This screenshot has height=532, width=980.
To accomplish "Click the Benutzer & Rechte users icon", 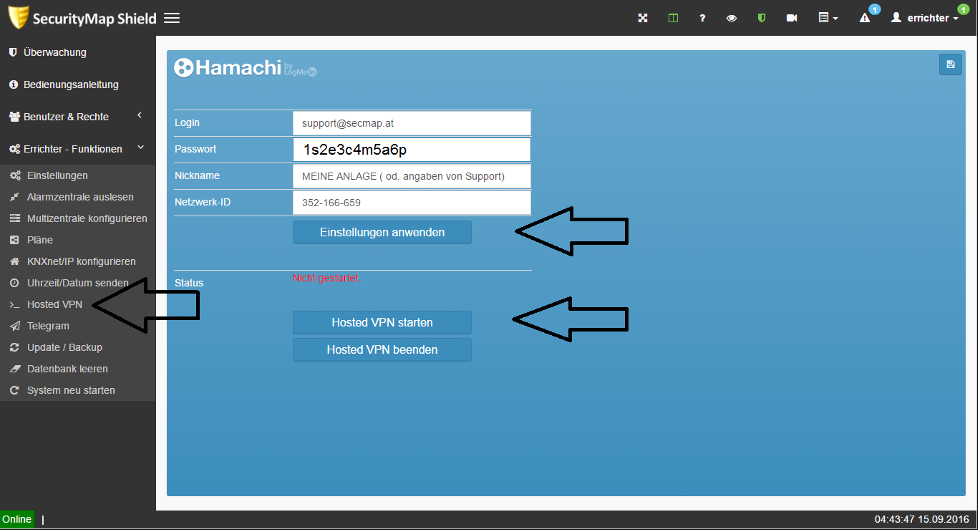I will click(x=14, y=117).
